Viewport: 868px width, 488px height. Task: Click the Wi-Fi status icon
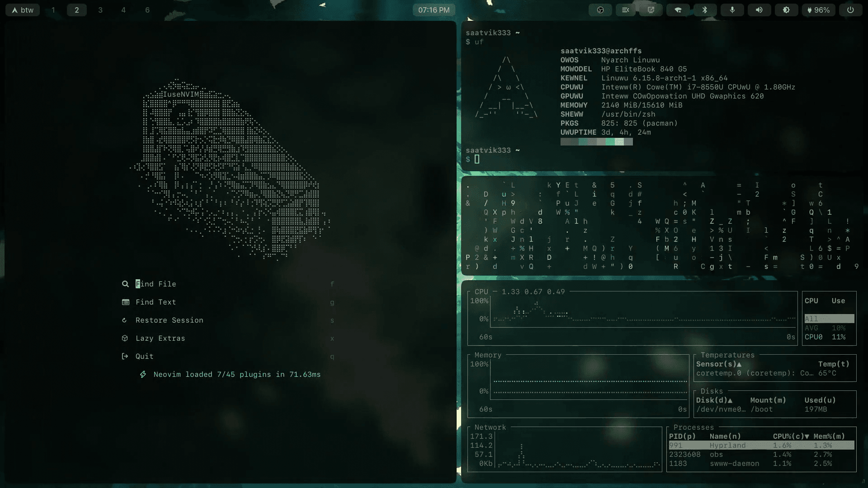pos(678,9)
